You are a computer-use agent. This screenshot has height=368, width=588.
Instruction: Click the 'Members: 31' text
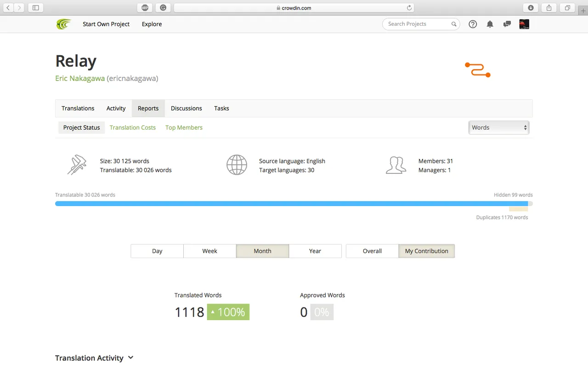pyautogui.click(x=435, y=161)
